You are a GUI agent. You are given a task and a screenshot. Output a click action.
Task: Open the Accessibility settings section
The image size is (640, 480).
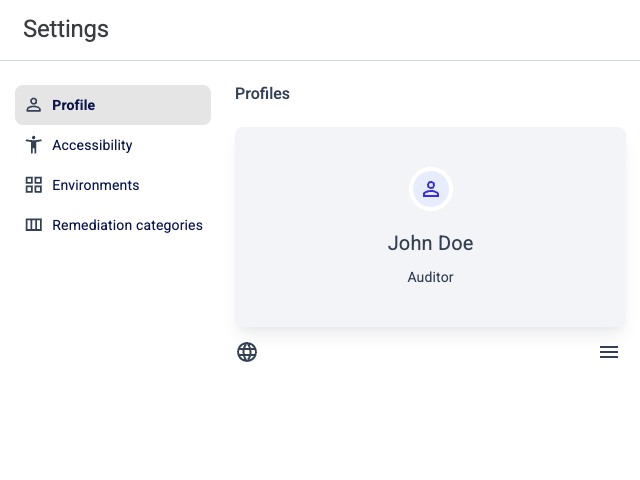(x=113, y=145)
